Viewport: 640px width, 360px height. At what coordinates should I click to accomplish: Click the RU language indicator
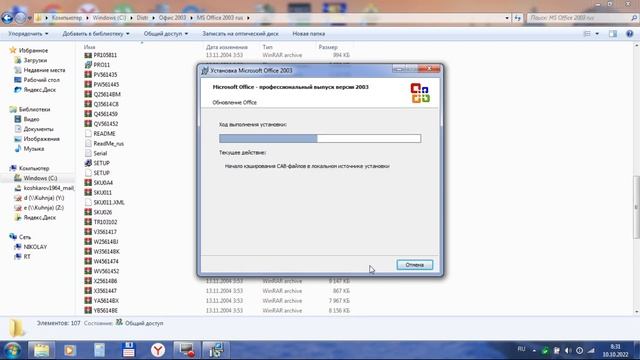(521, 349)
